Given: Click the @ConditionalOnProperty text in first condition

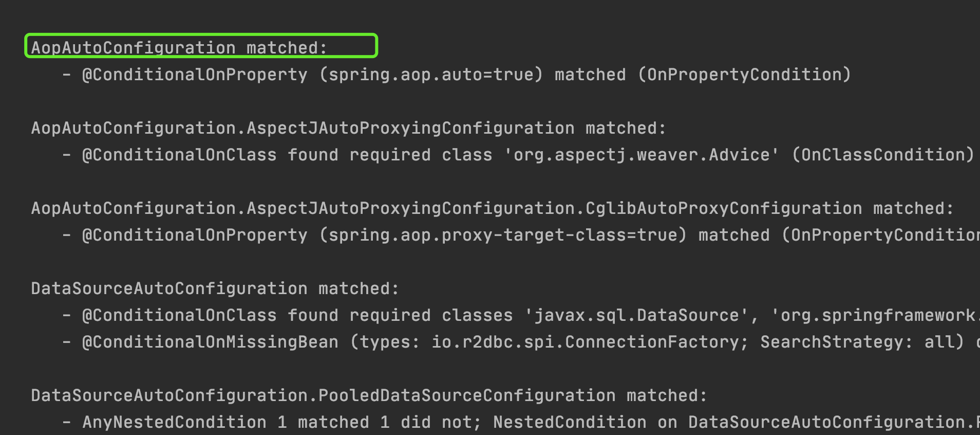Looking at the screenshot, I should click(x=195, y=75).
